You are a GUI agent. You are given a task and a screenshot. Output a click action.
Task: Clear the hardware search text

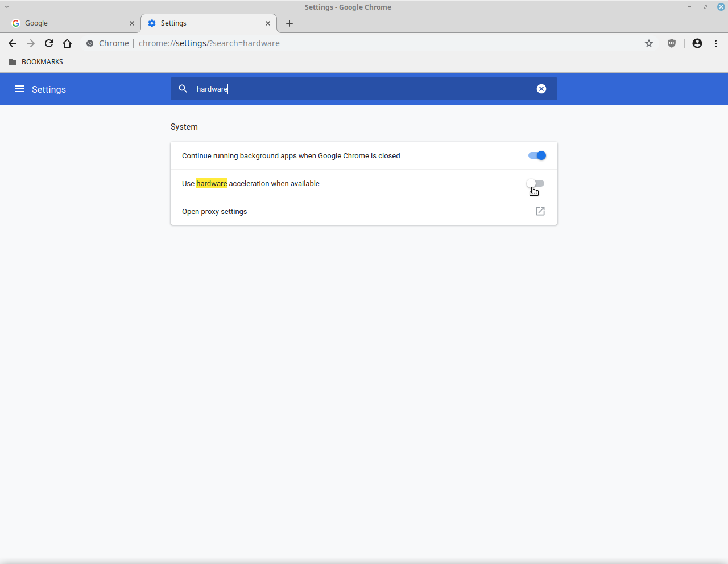(x=541, y=89)
